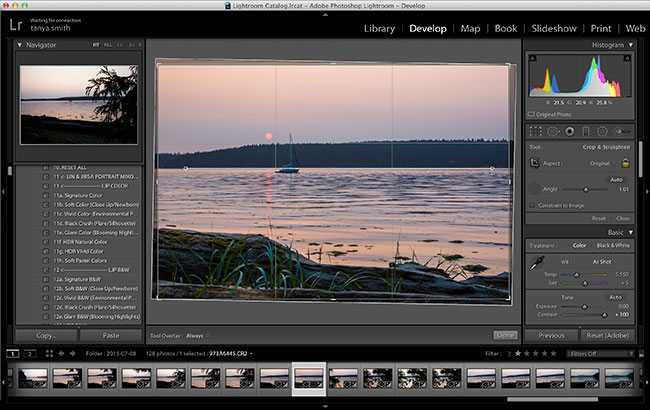Collapse the Histogram panel triangle
This screenshot has height=410, width=650.
click(x=631, y=45)
